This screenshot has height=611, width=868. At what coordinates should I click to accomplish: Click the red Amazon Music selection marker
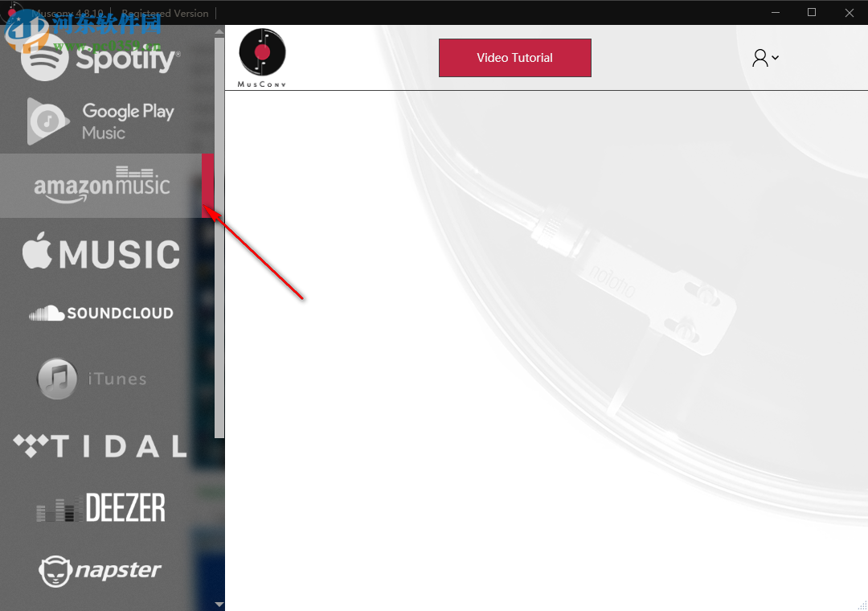click(207, 186)
